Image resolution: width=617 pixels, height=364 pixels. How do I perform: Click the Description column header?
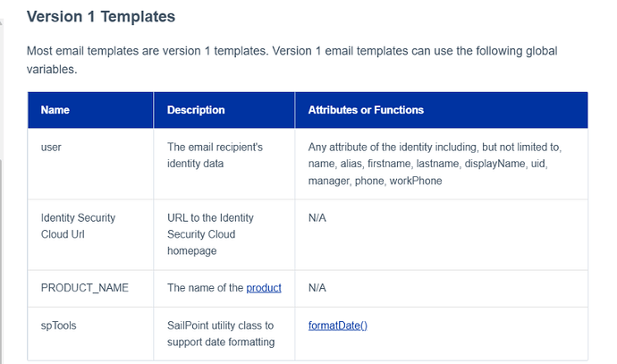click(x=196, y=110)
